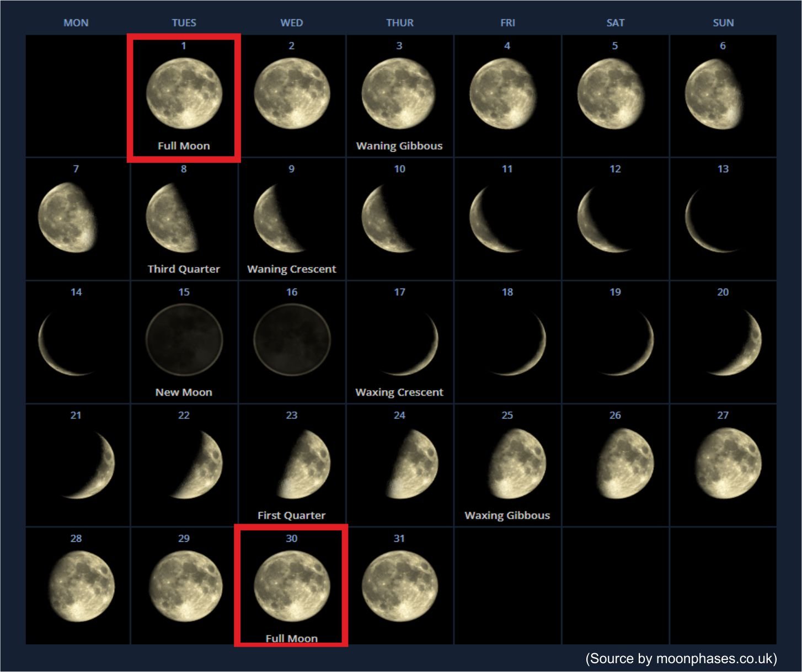Click the waxing gibbous moon on day 25

point(517,464)
